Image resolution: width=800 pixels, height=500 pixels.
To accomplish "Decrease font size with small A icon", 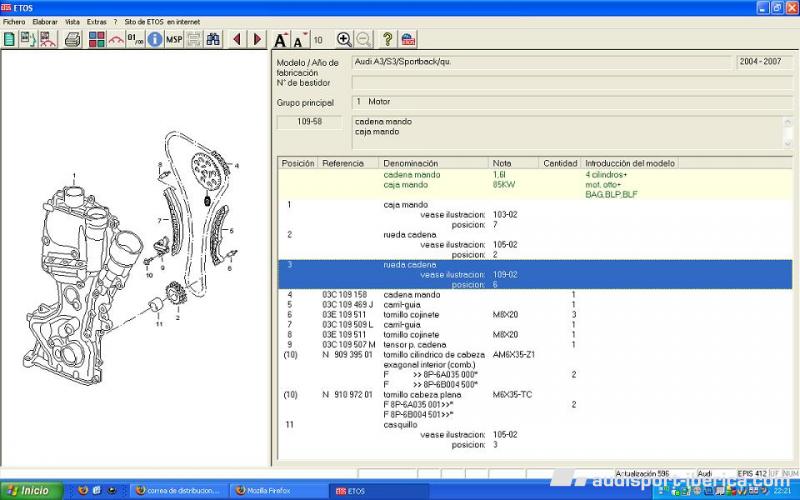I will point(301,39).
